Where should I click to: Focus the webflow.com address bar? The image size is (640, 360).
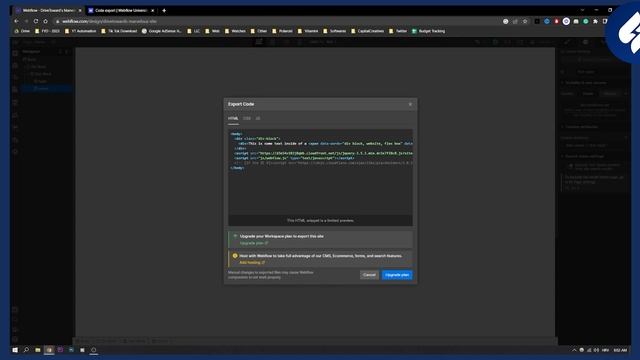(x=278, y=21)
